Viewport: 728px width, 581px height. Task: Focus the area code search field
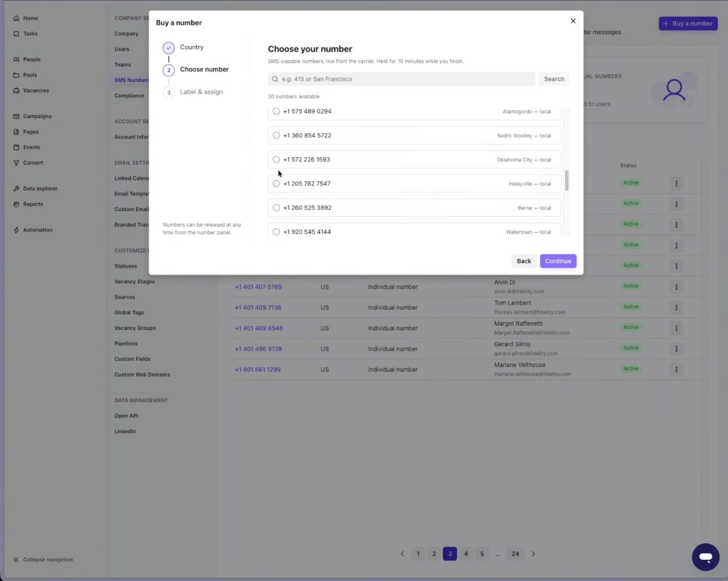tap(402, 79)
